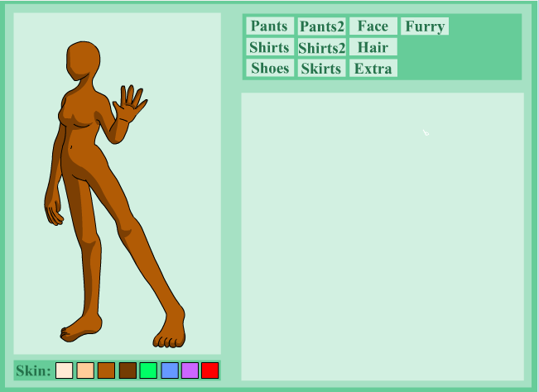Open the Pants2 clothing category
Image resolution: width=539 pixels, height=392 pixels.
[321, 26]
